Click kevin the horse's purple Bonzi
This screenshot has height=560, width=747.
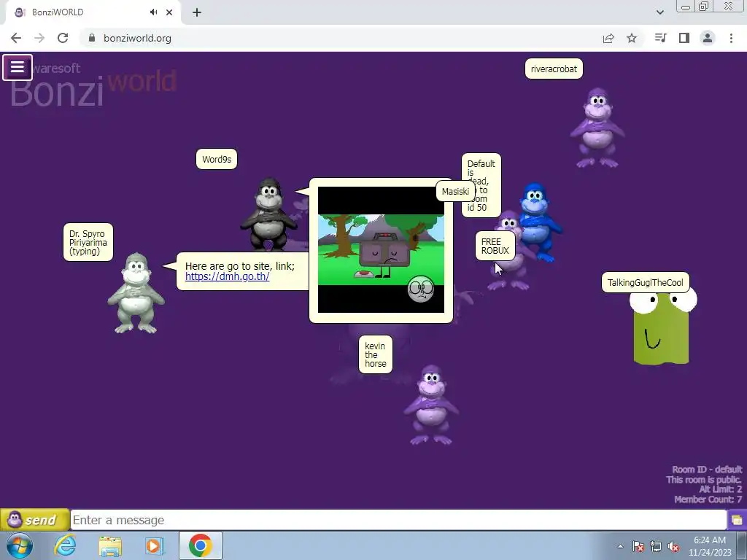tap(431, 405)
